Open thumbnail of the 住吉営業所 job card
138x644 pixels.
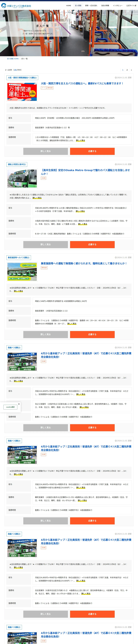(x=22, y=548)
